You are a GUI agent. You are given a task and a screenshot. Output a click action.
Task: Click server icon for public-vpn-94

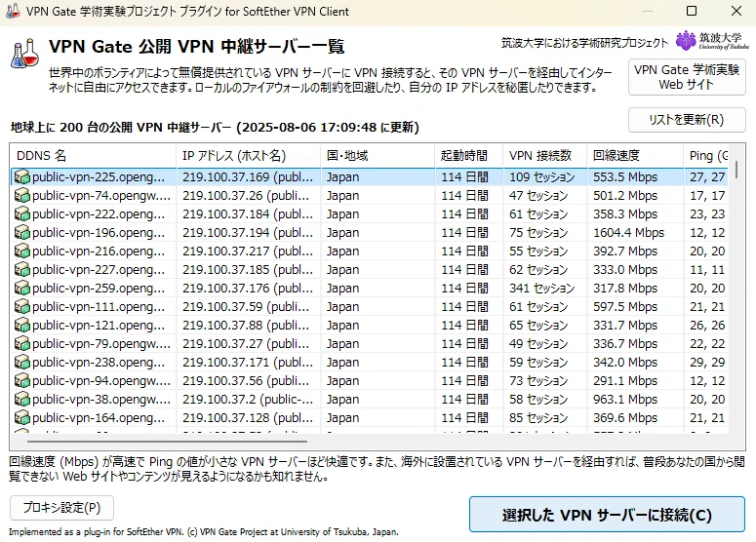pyautogui.click(x=22, y=381)
